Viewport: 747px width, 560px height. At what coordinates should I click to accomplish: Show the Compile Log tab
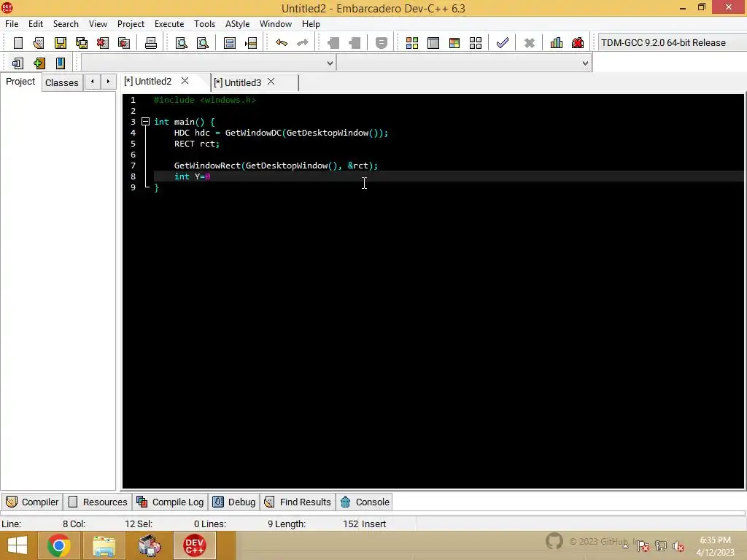click(x=171, y=502)
